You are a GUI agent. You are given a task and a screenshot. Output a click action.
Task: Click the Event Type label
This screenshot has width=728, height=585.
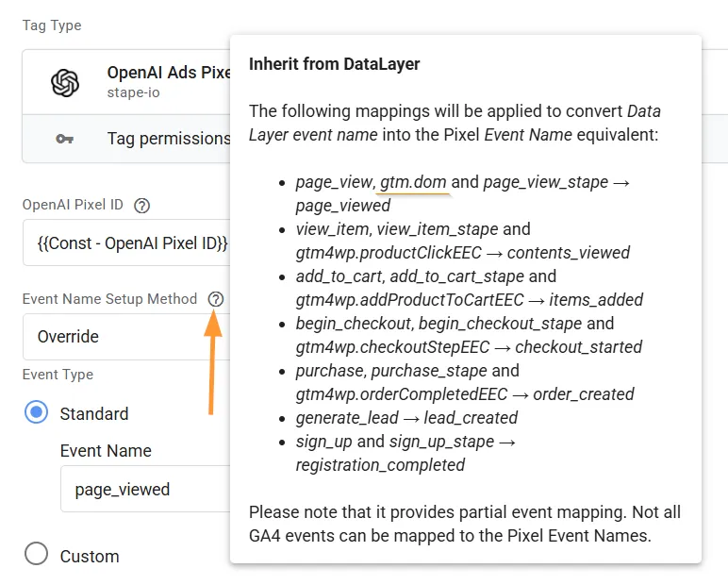point(58,375)
